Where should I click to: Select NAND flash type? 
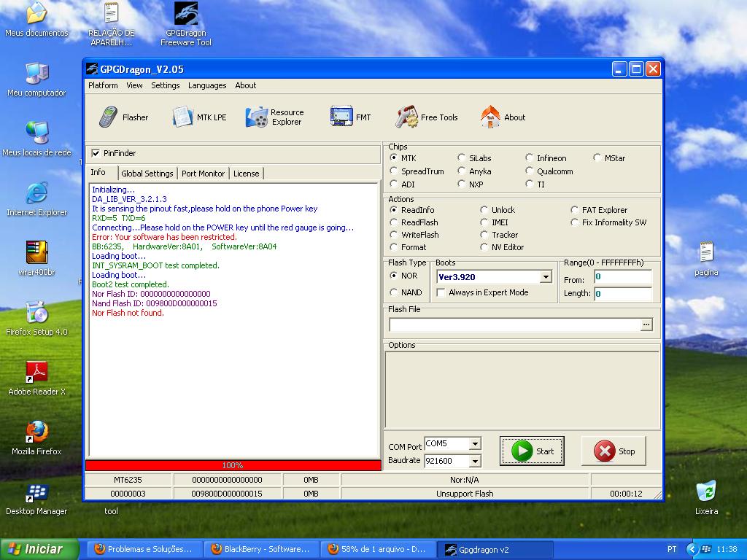[x=393, y=292]
